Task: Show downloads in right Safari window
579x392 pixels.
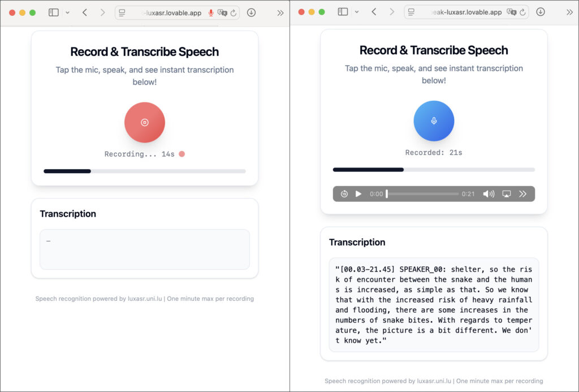Action: pos(541,12)
